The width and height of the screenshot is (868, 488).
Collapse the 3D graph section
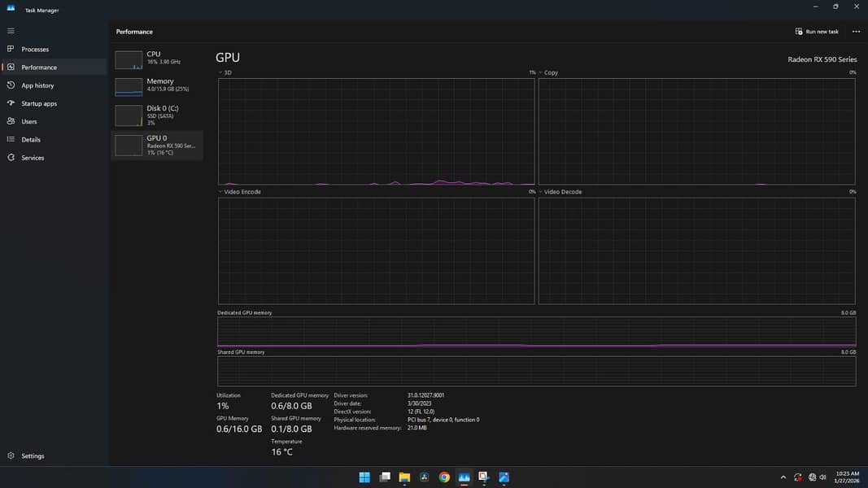pyautogui.click(x=220, y=72)
